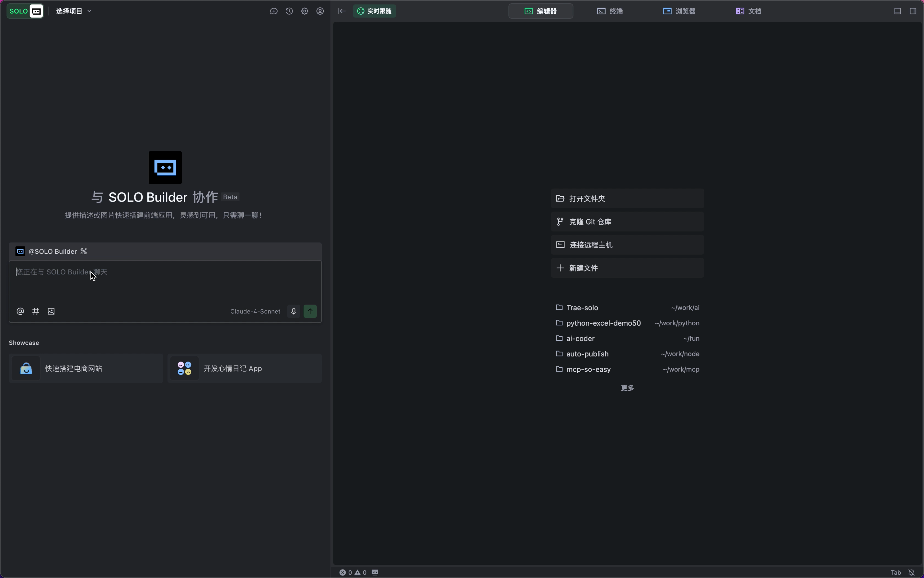Choose the 快速搭建电商网站 showcase card
The height and width of the screenshot is (578, 924).
point(86,368)
